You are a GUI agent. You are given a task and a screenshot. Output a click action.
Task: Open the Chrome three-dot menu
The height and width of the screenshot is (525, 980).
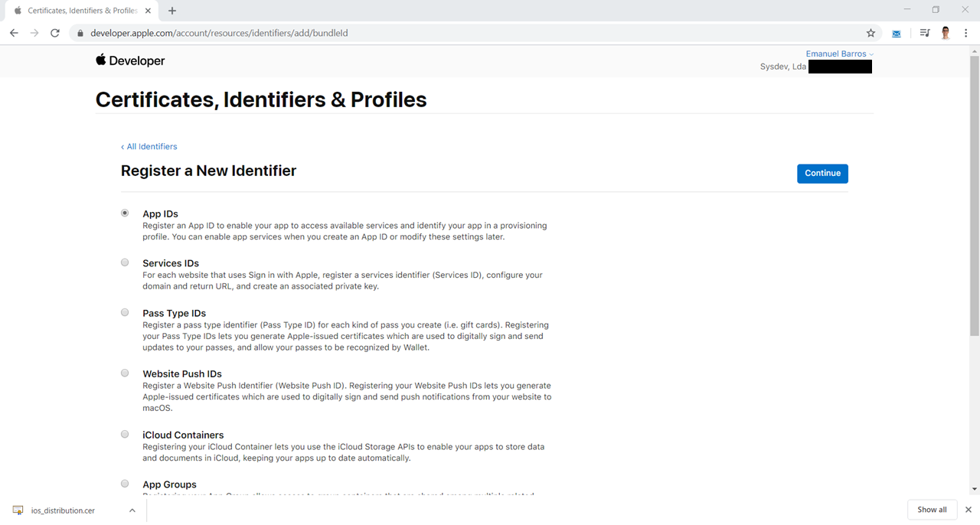pyautogui.click(x=966, y=33)
